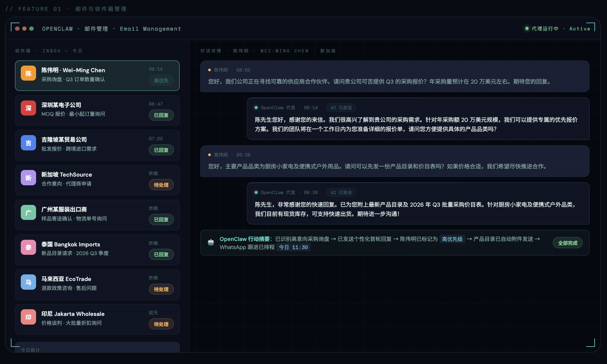607x364 pixels.
Task: Click the green 广 avatar icon
Action: point(28,213)
